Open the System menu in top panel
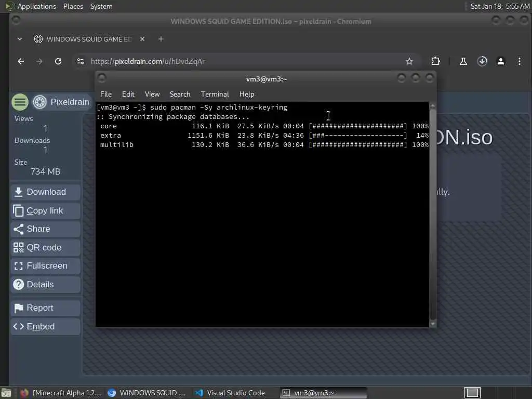 click(101, 6)
